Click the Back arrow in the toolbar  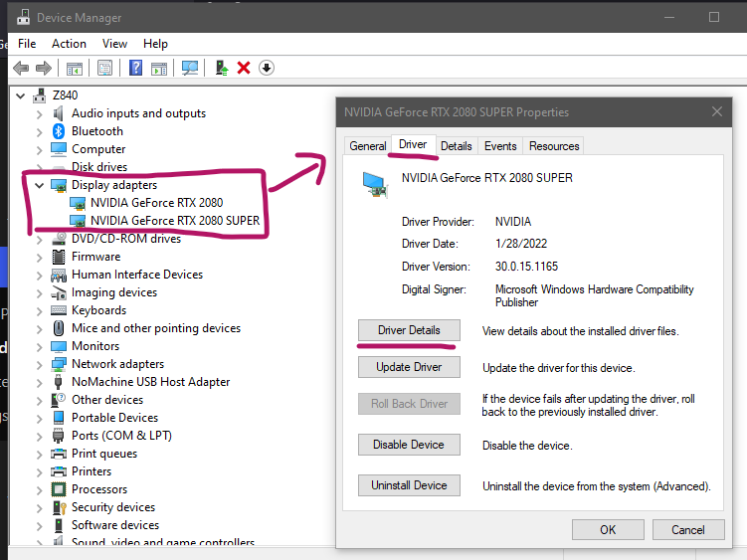[x=20, y=68]
